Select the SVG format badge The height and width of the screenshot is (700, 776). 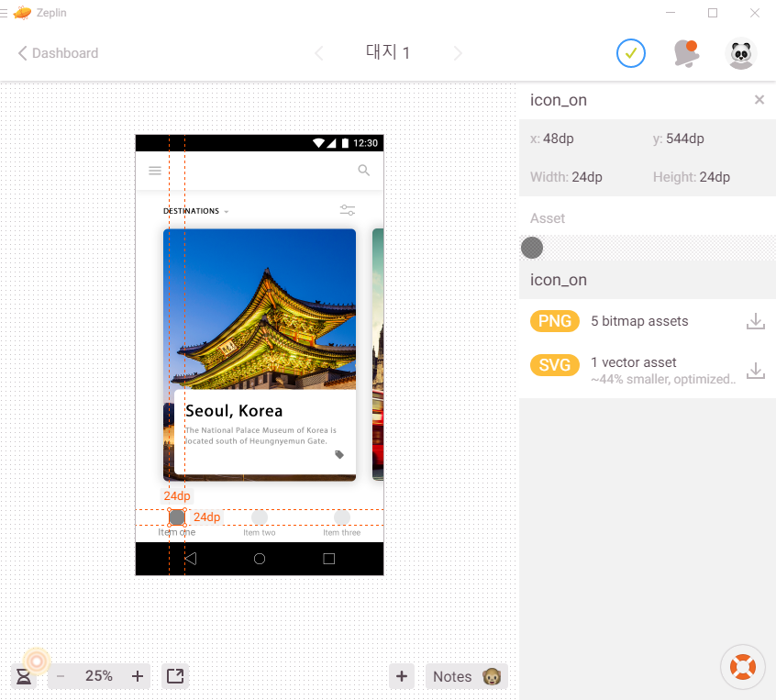coord(554,365)
